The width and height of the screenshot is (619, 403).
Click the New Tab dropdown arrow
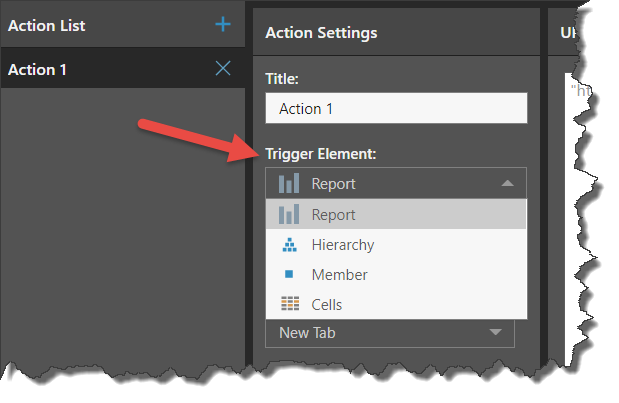[x=495, y=333]
